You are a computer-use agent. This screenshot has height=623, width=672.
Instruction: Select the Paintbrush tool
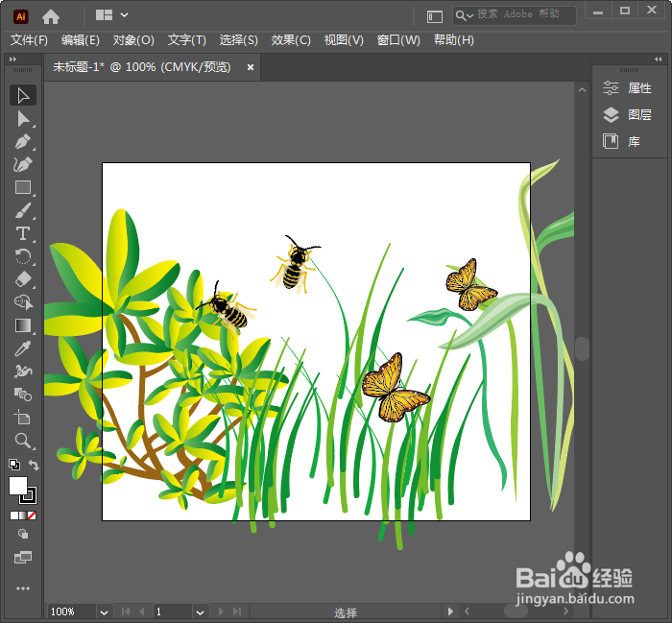point(23,211)
